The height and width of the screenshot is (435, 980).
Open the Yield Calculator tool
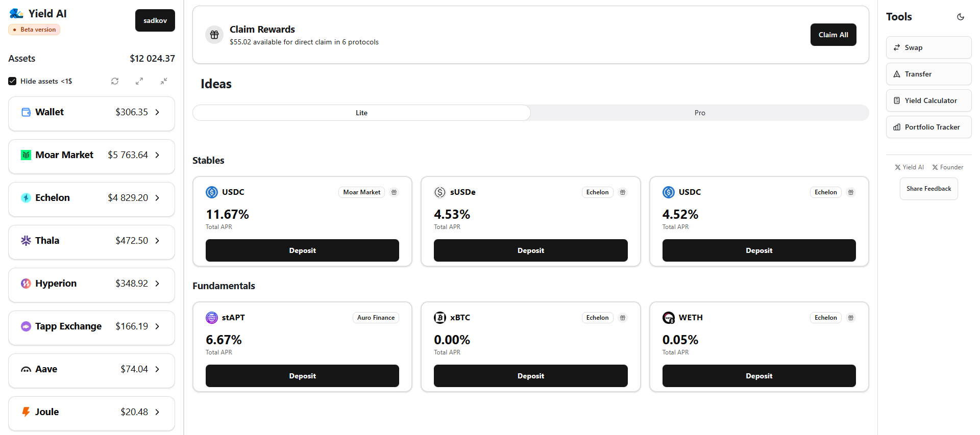[x=928, y=100]
